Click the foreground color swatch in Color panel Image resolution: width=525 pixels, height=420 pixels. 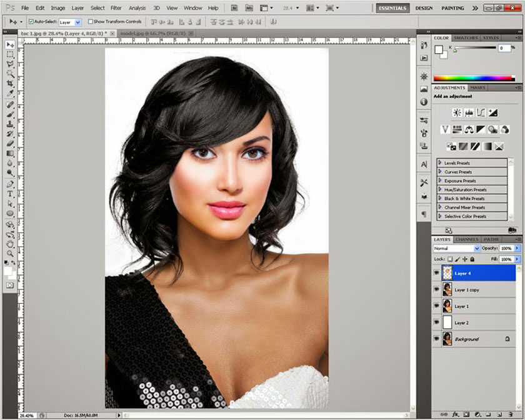(x=439, y=49)
